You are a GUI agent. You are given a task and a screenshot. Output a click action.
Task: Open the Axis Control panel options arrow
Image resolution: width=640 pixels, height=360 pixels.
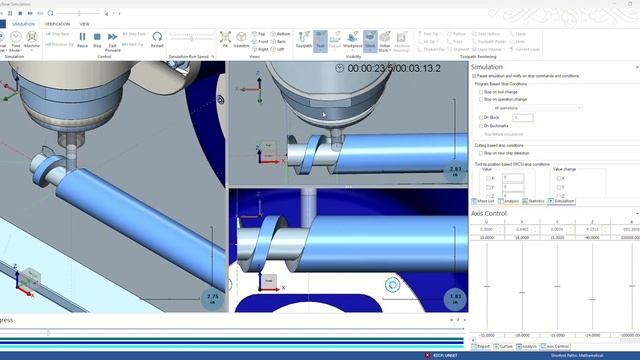tap(637, 213)
